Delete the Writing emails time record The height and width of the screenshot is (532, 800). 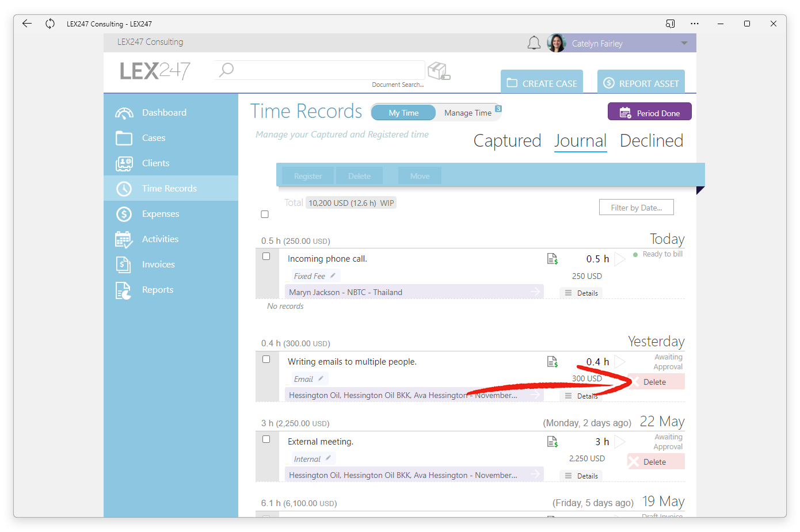coord(656,382)
